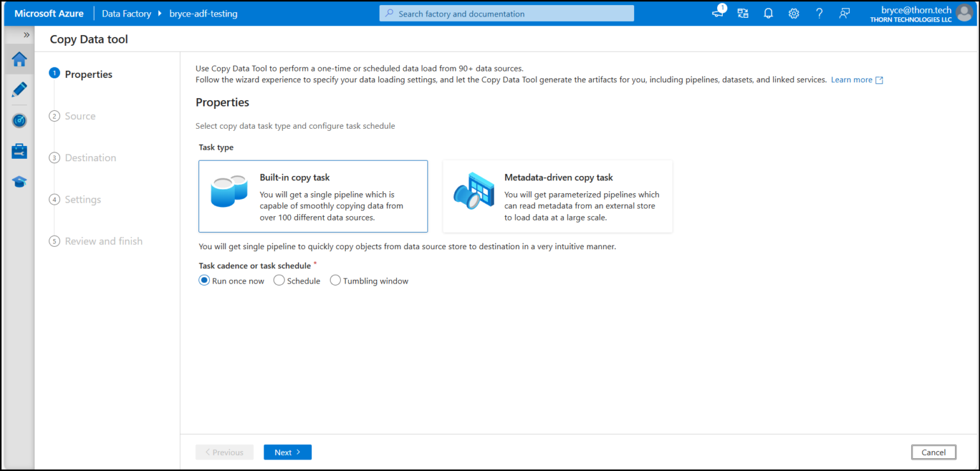Open the Learn more link

tap(852, 79)
